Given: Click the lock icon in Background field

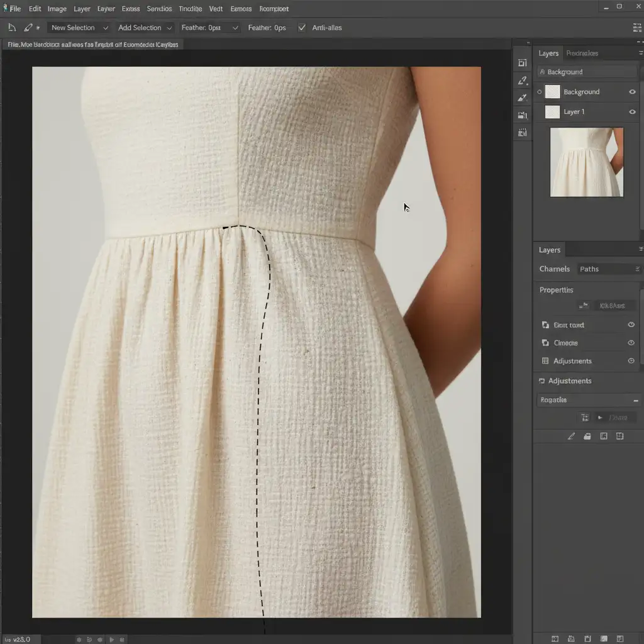Looking at the screenshot, I should (x=542, y=72).
